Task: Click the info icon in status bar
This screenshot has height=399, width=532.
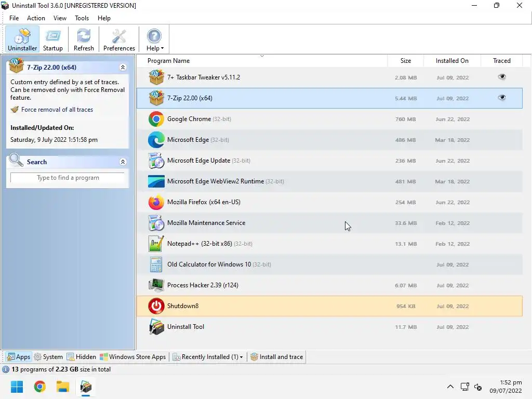Action: click(x=6, y=369)
